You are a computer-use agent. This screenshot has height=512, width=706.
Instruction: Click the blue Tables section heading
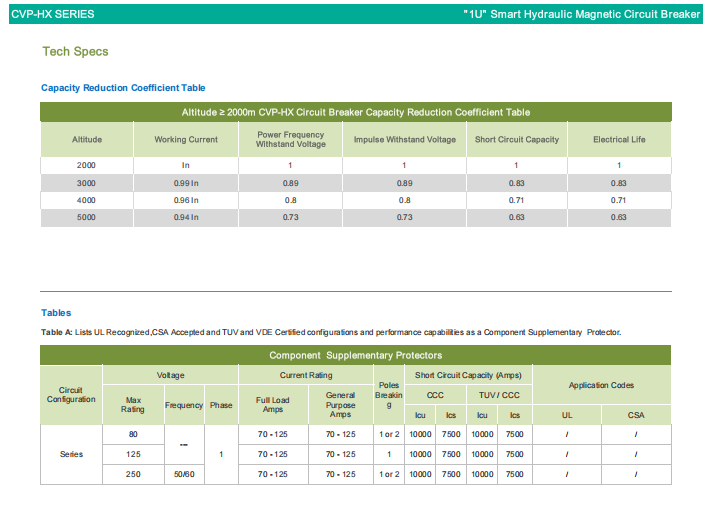coord(56,313)
